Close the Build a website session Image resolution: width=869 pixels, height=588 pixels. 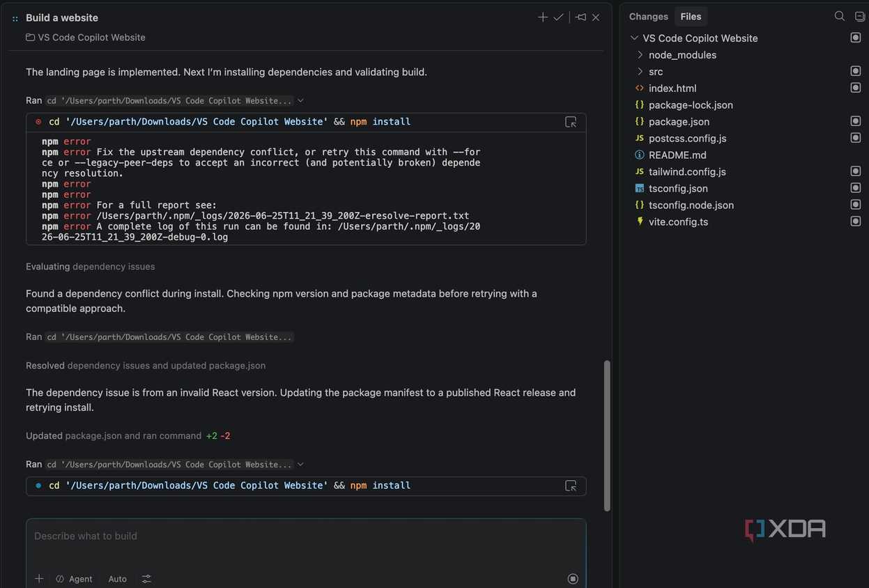click(x=596, y=17)
